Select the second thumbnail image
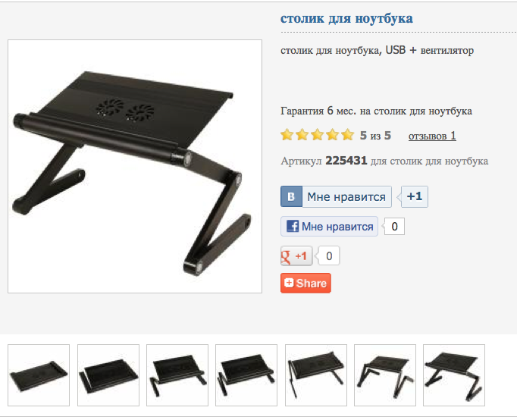The width and height of the screenshot is (517, 420). 108,375
